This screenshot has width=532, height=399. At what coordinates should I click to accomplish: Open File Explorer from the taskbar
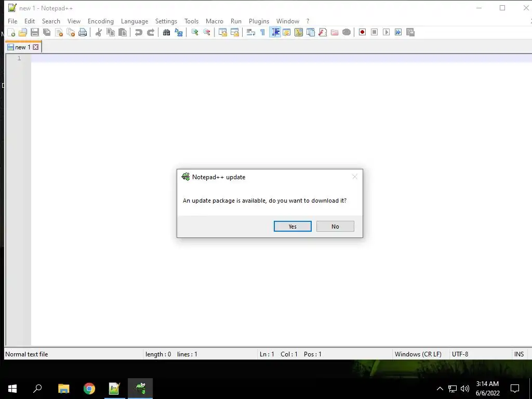63,389
